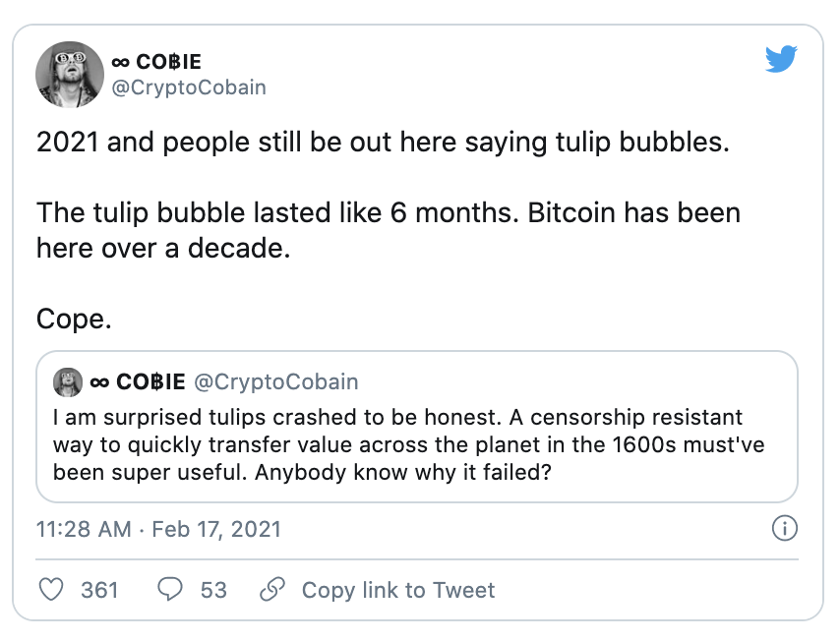This screenshot has height=641, width=840.
Task: Open the large COBIE profile picture
Action: [70, 76]
